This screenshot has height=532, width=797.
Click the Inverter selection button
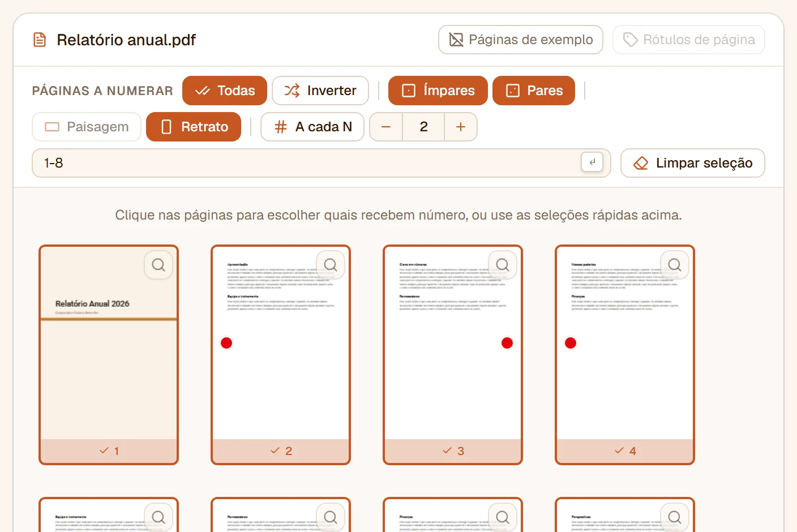[x=320, y=91]
